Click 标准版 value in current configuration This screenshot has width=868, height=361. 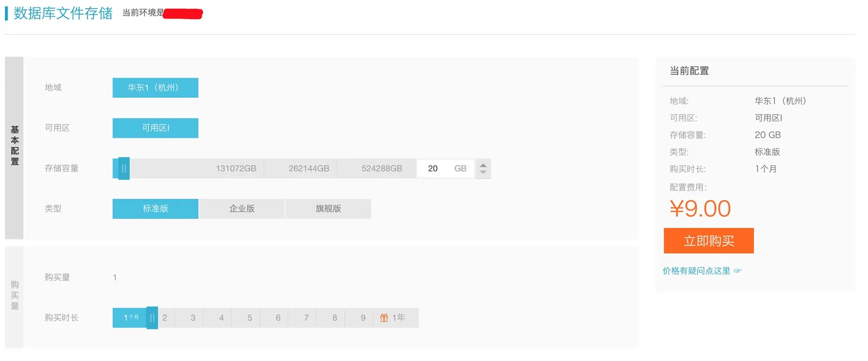click(x=768, y=152)
